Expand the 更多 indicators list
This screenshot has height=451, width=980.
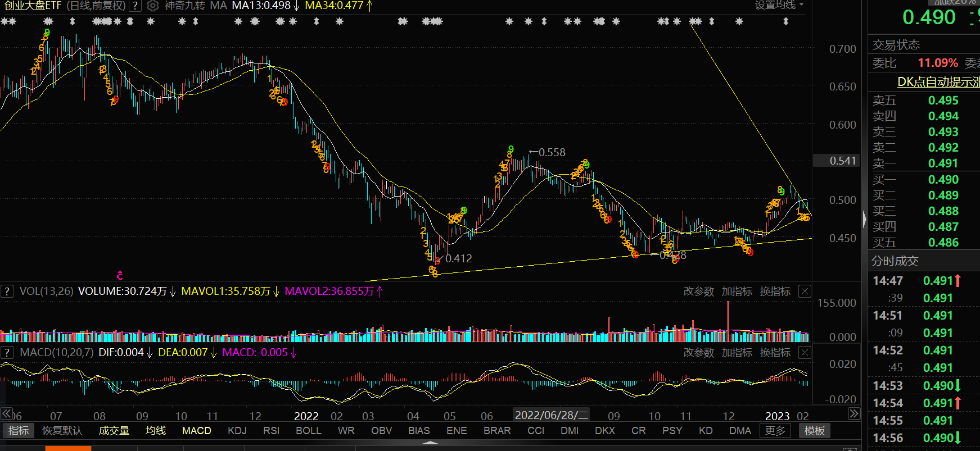click(x=775, y=431)
